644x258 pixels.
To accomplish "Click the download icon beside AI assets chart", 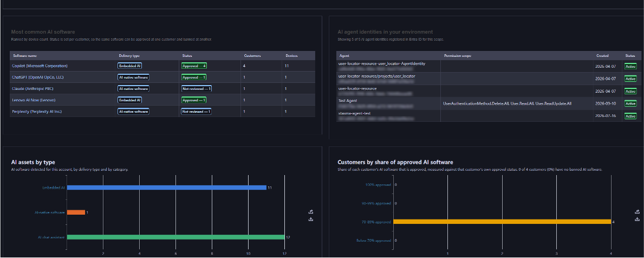I will click(x=311, y=220).
